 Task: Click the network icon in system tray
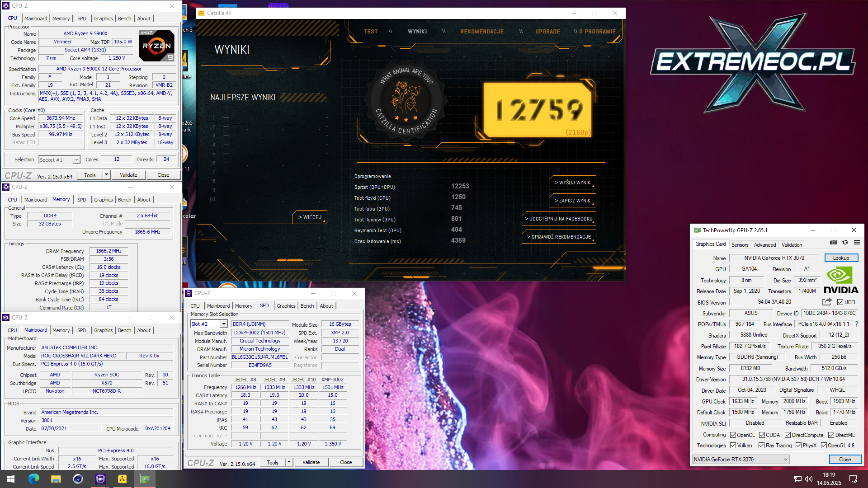coord(798,479)
